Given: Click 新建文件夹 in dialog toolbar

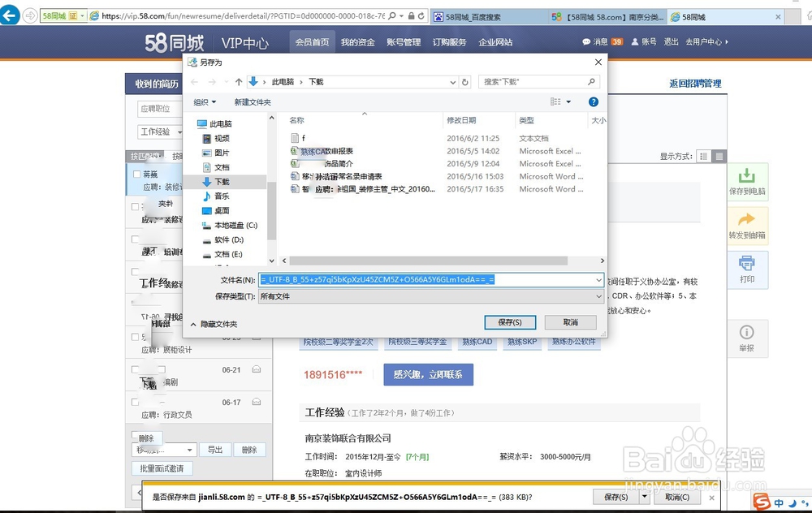Looking at the screenshot, I should pos(253,102).
